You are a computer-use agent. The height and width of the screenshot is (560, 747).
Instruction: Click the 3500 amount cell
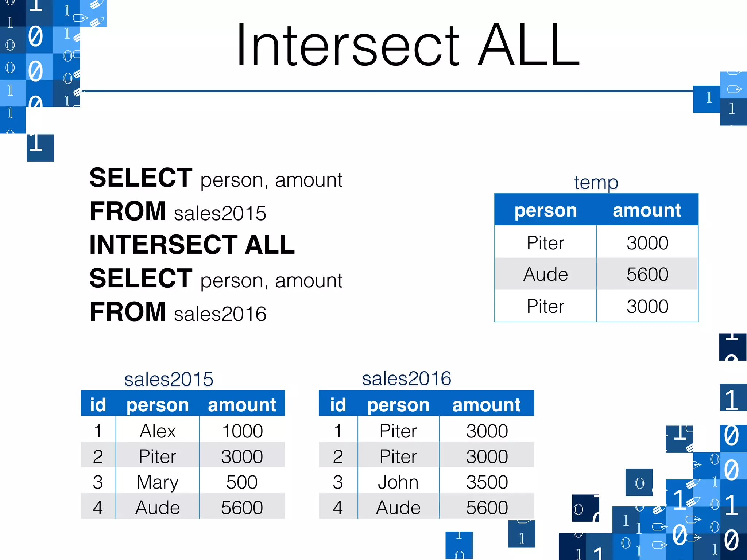pyautogui.click(x=487, y=482)
